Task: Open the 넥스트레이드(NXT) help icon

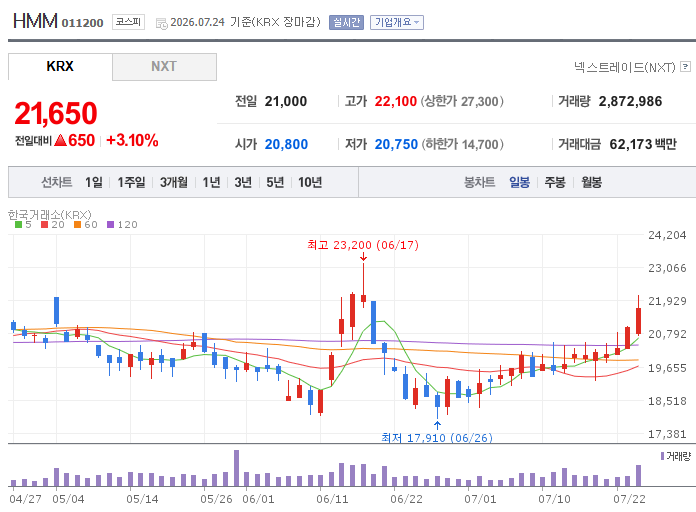Action: tap(685, 67)
